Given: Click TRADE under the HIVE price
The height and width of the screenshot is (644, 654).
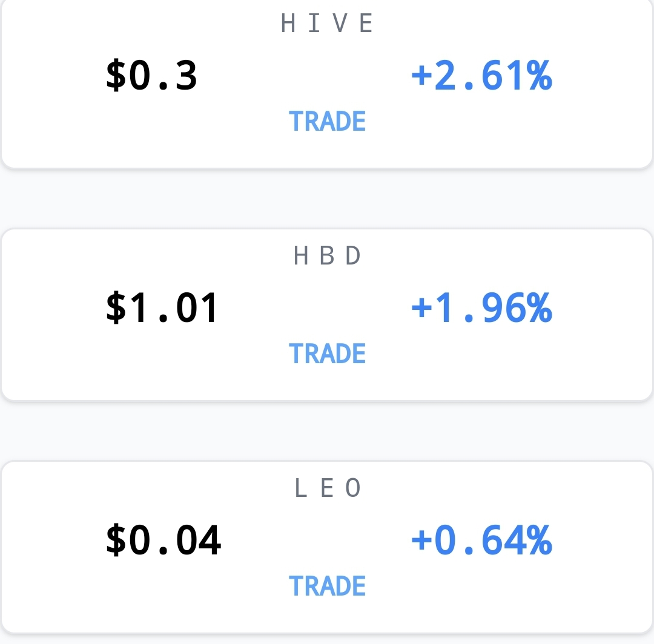Looking at the screenshot, I should [x=327, y=121].
